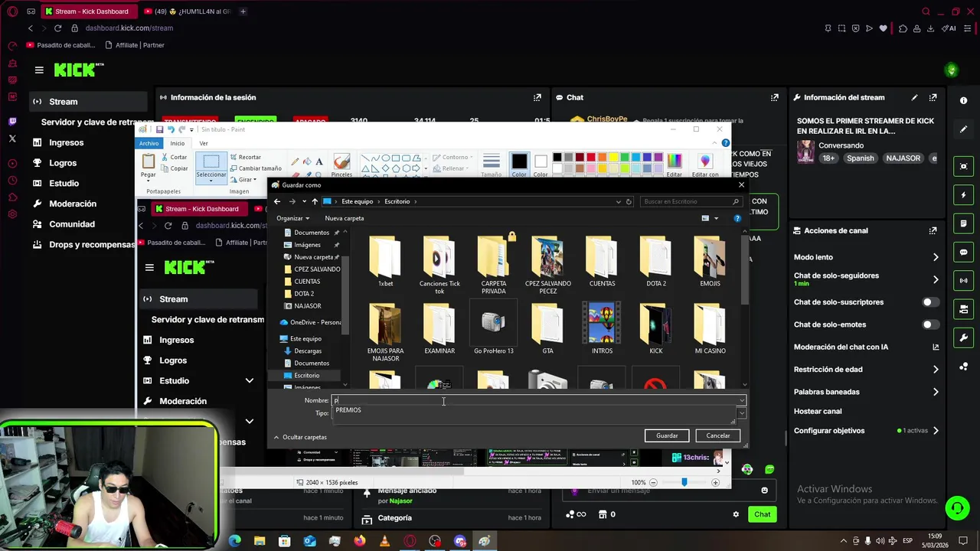
Task: Toggle Chat de solo-suscriptores switch
Action: click(x=930, y=302)
